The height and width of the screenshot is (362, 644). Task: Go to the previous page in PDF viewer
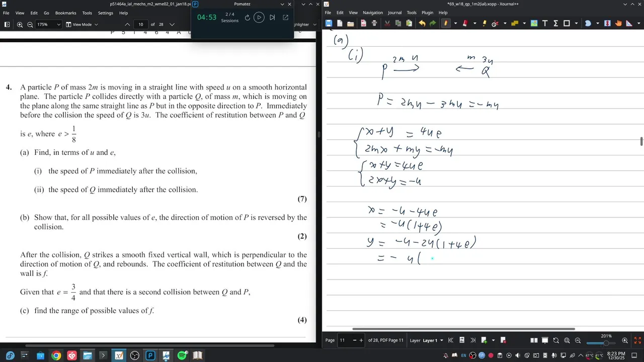pos(127,24)
